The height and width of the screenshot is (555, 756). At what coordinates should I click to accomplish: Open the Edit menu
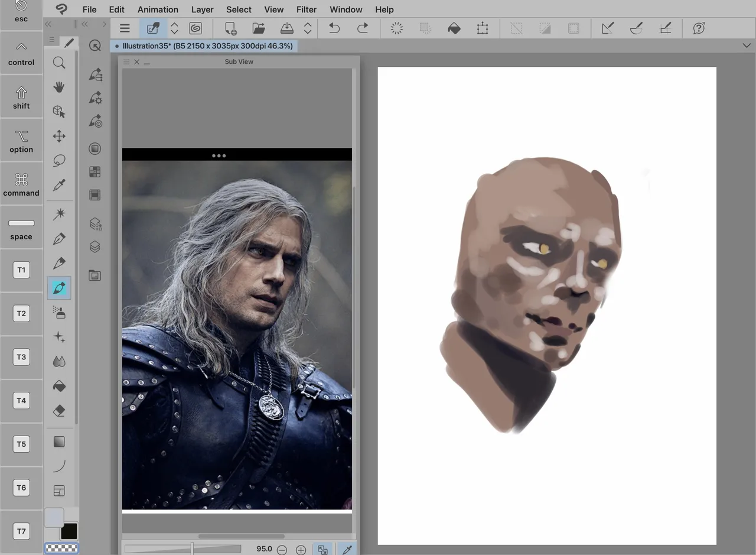(x=117, y=9)
